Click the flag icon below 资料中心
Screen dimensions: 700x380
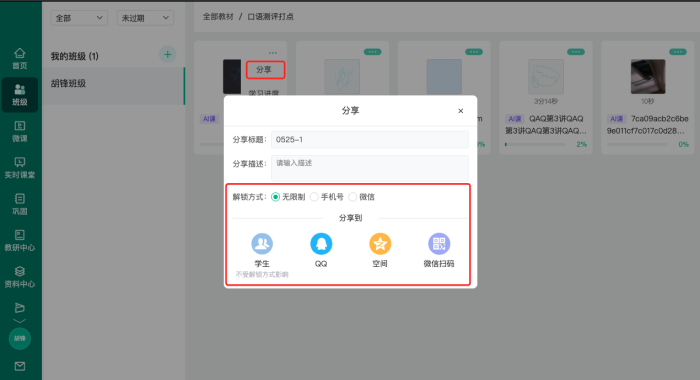pyautogui.click(x=20, y=308)
